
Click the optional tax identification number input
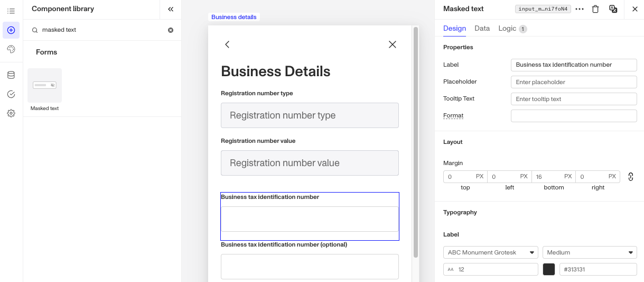pos(310,267)
